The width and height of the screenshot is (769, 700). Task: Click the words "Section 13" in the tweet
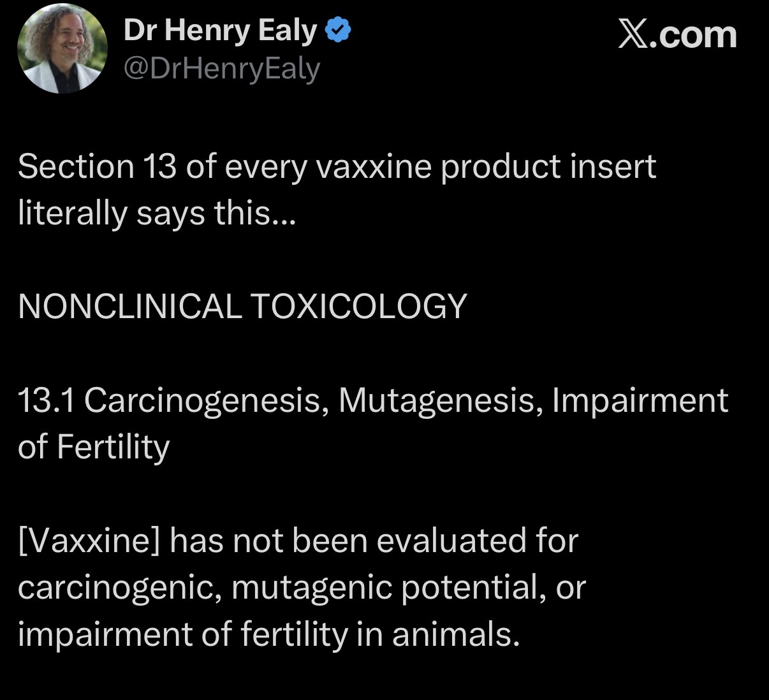pyautogui.click(x=97, y=167)
